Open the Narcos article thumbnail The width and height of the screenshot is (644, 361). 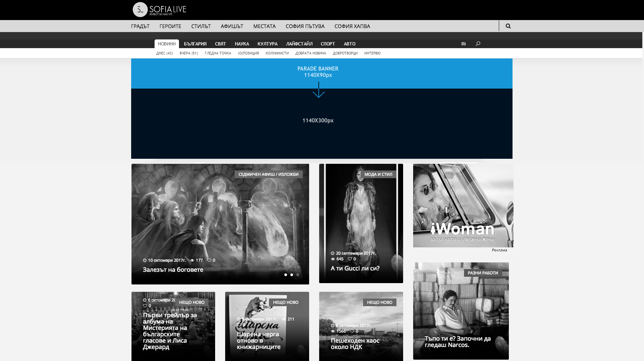(461, 311)
